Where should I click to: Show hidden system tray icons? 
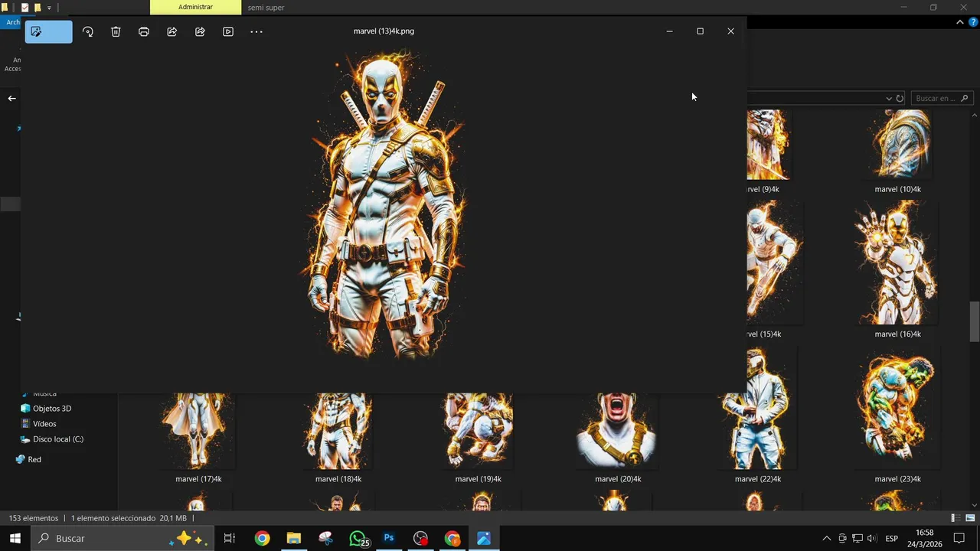[x=826, y=539]
